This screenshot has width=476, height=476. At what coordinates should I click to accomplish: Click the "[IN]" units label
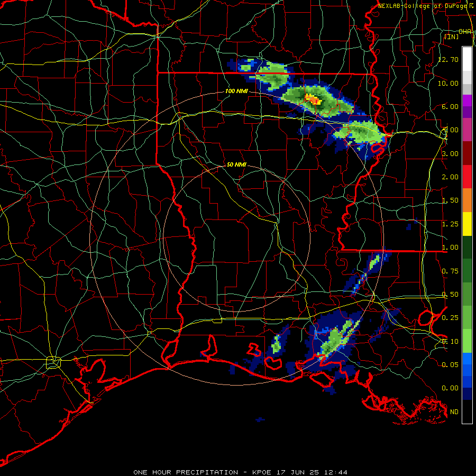click(x=452, y=36)
